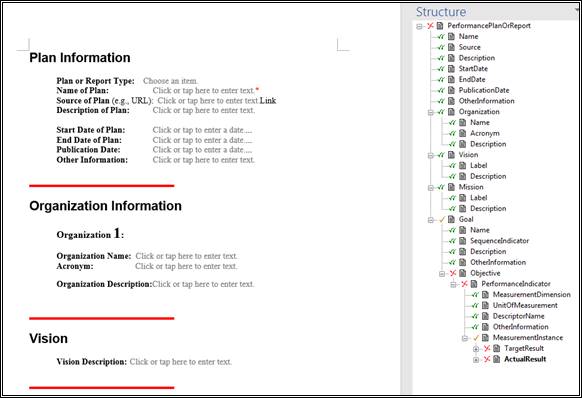This screenshot has width=582, height=398.
Task: Click the document icon beside PublicationDate node
Action: pyautogui.click(x=451, y=90)
